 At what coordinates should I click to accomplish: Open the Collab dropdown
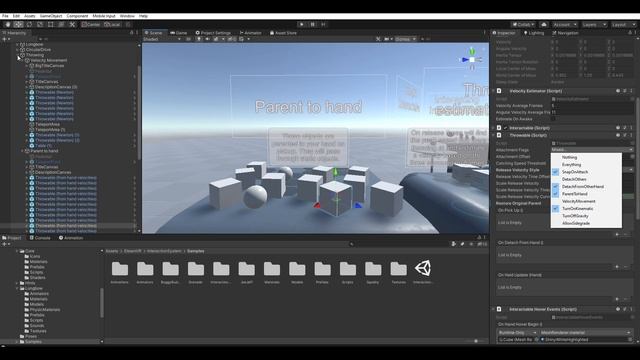pos(523,24)
